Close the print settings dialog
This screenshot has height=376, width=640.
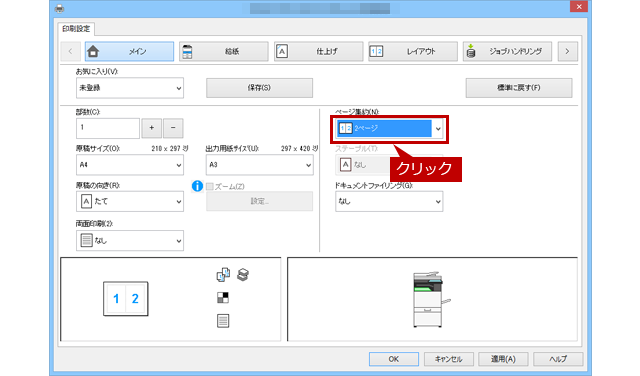click(579, 7)
